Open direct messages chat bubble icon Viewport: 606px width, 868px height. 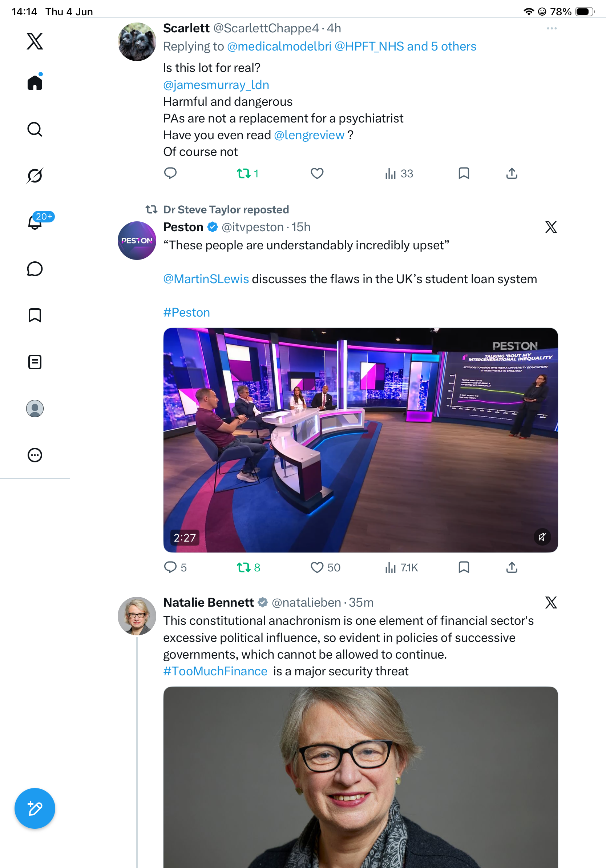[35, 269]
